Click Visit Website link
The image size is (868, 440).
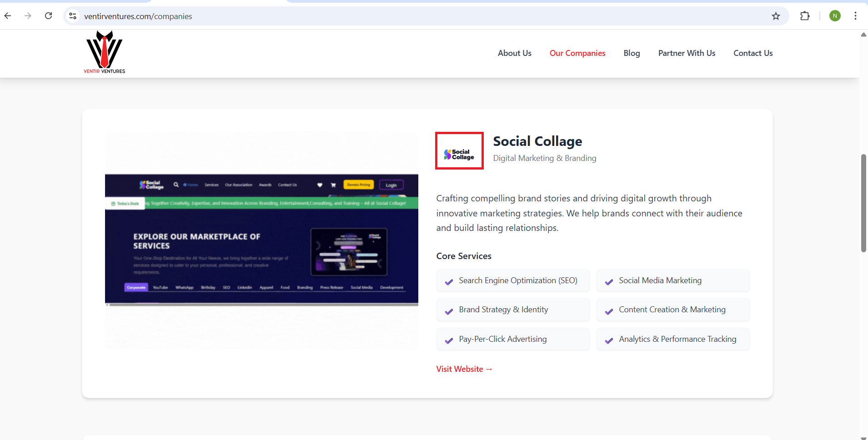[x=464, y=369]
